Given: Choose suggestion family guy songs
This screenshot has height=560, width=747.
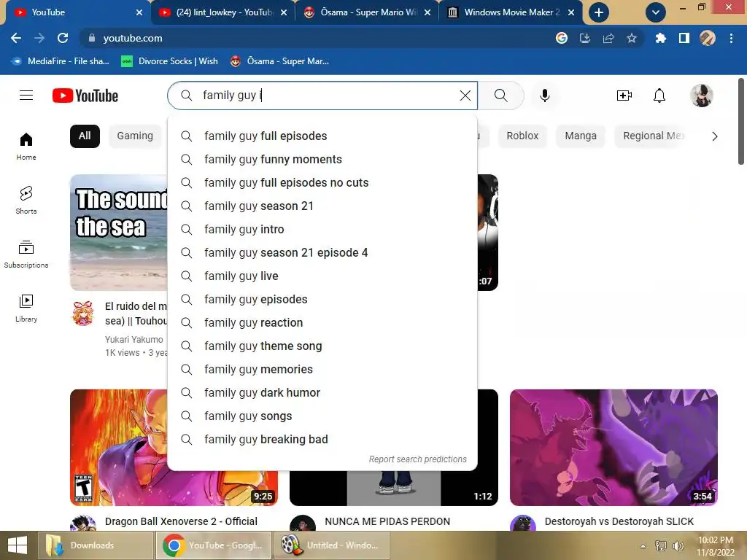Looking at the screenshot, I should [322, 416].
